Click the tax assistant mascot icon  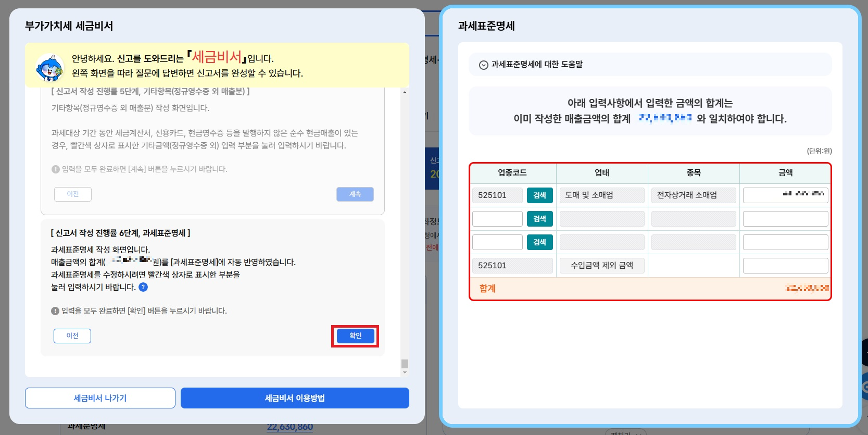coord(49,68)
